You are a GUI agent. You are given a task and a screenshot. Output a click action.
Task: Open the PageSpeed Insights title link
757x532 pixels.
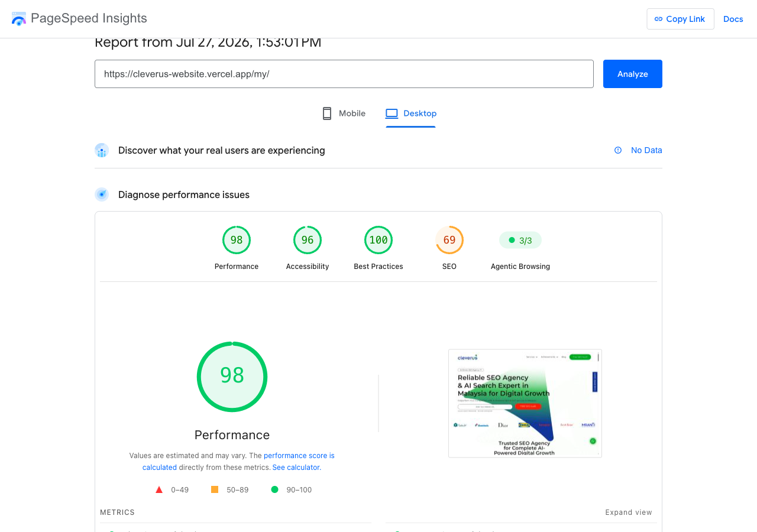[x=89, y=18]
